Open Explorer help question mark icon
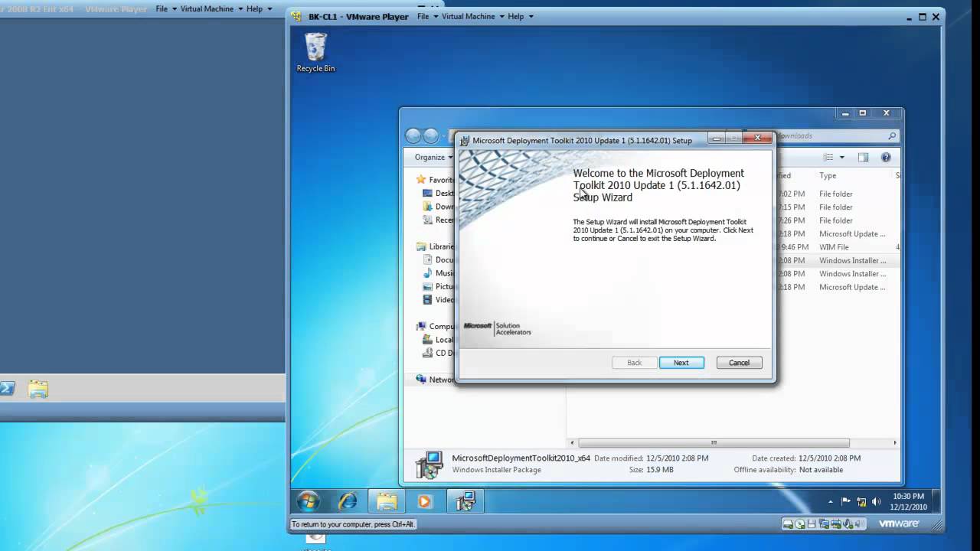980x551 pixels. pos(886,157)
